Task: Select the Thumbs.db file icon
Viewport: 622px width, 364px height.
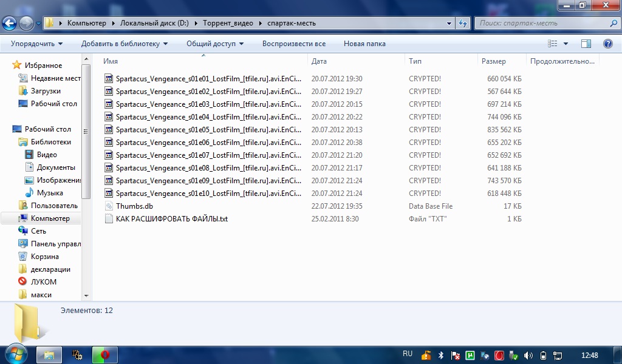Action: 109,206
